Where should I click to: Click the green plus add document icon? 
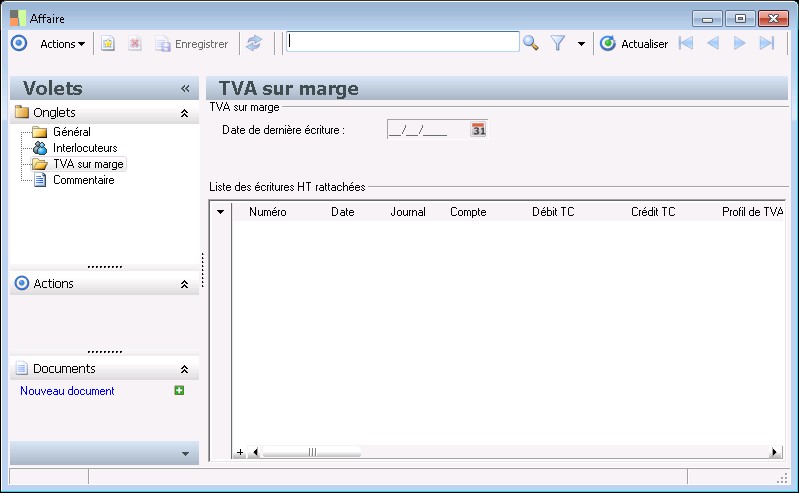(179, 391)
